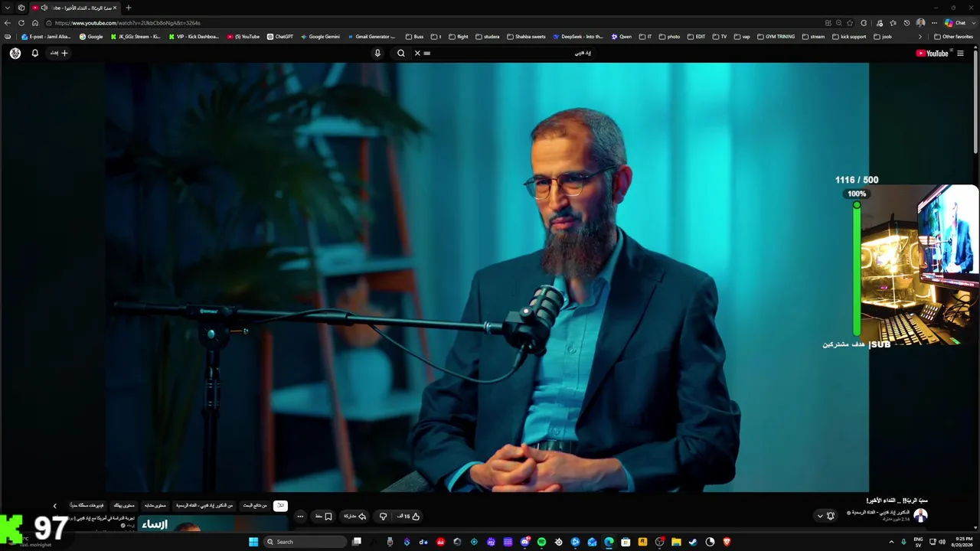980x551 pixels.
Task: Clear the YouTube search box text
Action: (417, 54)
